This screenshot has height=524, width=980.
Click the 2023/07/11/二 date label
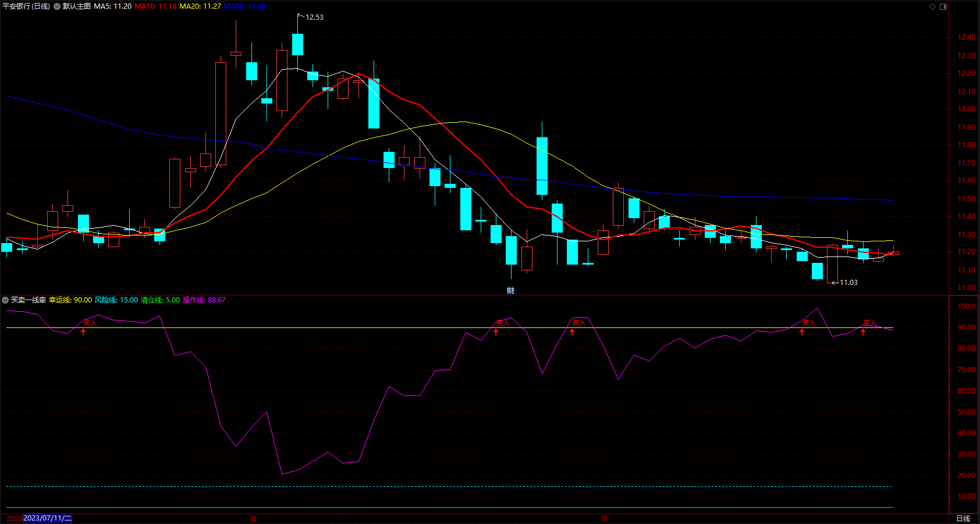point(48,518)
